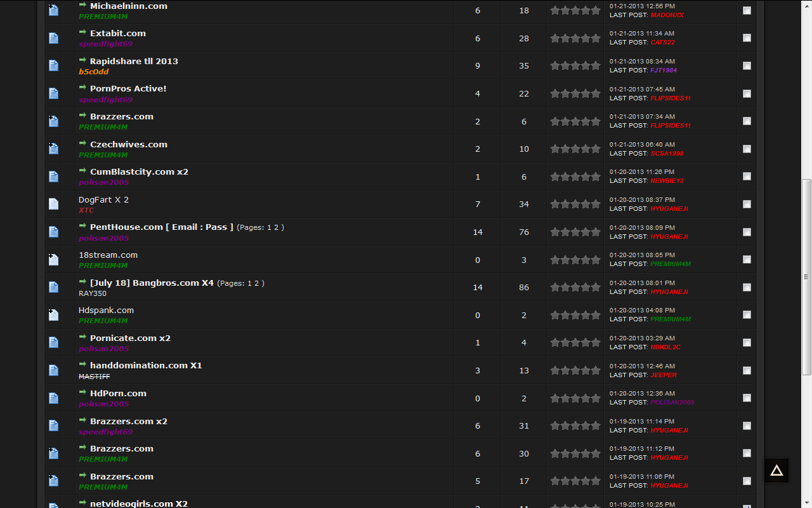The height and width of the screenshot is (508, 812).
Task: Open last poster FJT1984's profile
Action: [663, 70]
